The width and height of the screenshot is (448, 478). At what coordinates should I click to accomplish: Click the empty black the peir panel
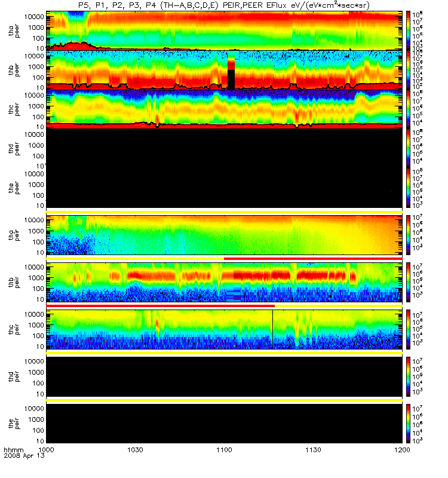coord(224,424)
